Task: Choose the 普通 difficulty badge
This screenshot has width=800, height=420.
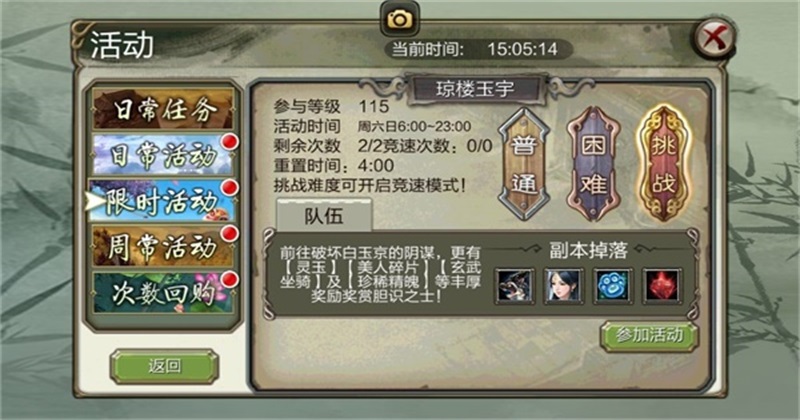Action: pyautogui.click(x=523, y=164)
